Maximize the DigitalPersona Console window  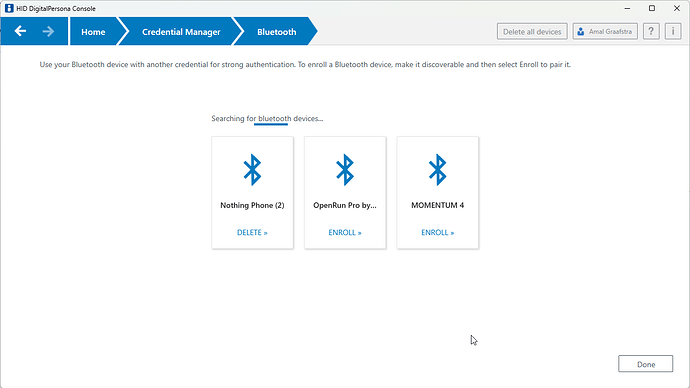pyautogui.click(x=652, y=8)
